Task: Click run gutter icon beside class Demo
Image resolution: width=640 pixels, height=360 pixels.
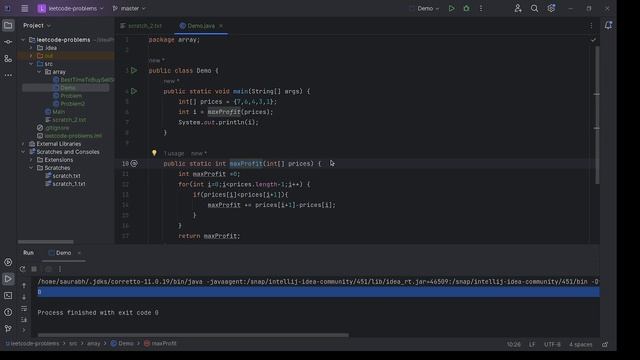Action: pos(134,71)
